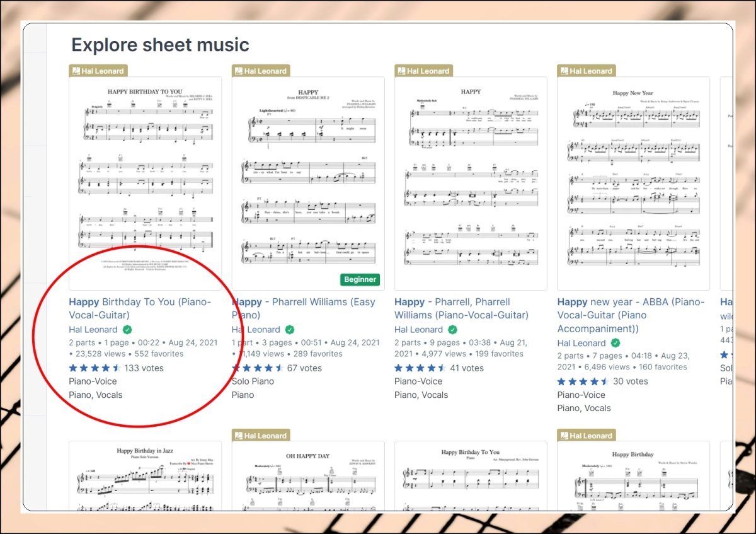Open Happy Birthday in Jazz thumbnail
The width and height of the screenshot is (756, 534).
[145, 476]
